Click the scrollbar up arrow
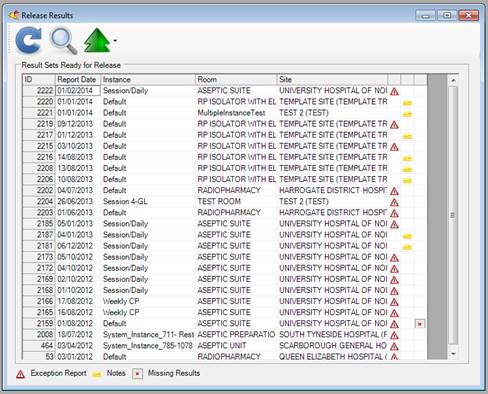 point(453,80)
